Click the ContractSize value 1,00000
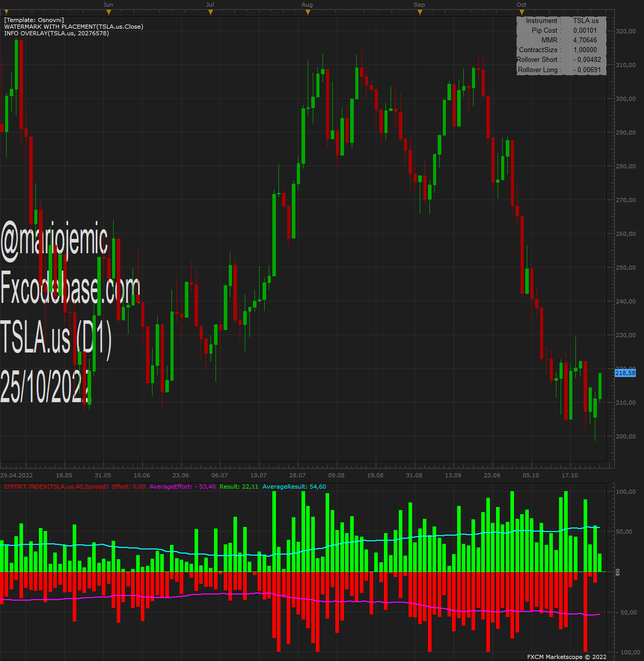This screenshot has width=644, height=661. 585,50
